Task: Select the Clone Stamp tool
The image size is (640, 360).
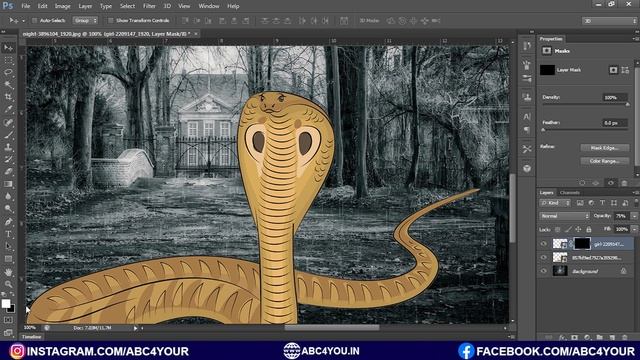Action: pos(8,147)
